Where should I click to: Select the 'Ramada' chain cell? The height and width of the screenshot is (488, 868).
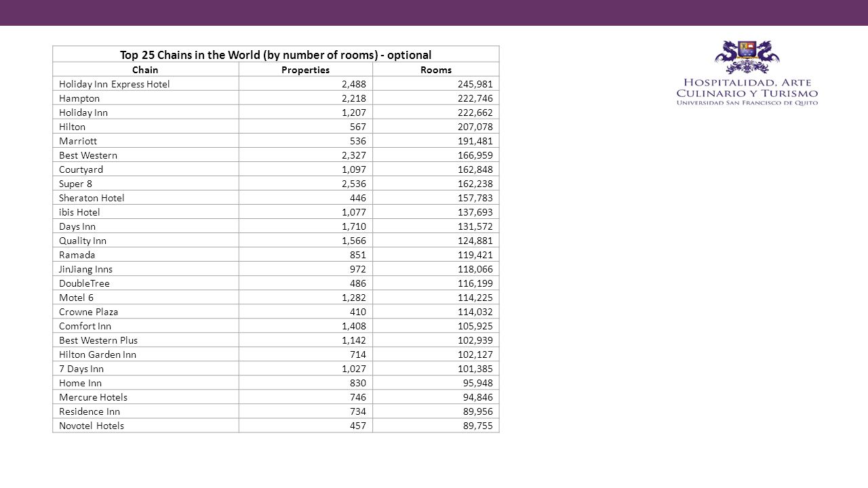click(x=146, y=255)
